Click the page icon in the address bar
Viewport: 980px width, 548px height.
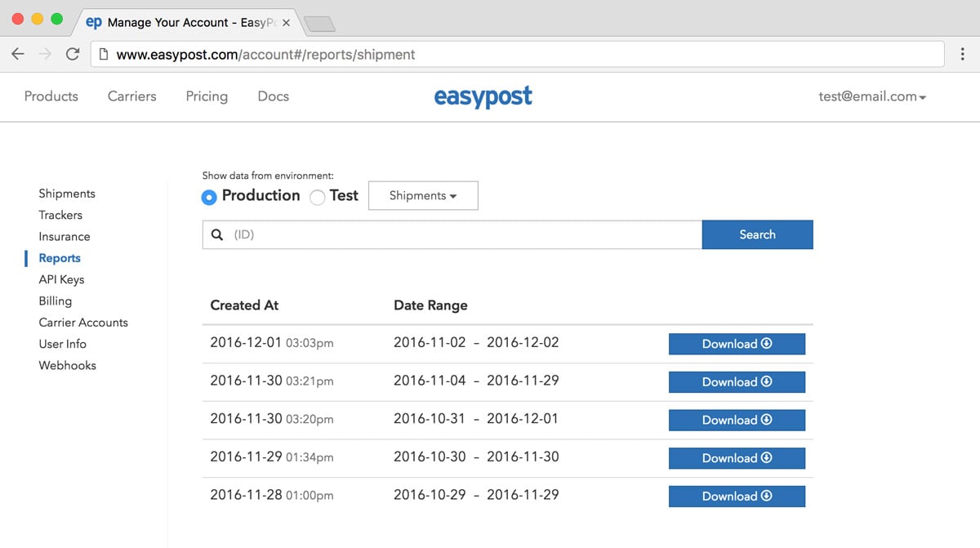(x=104, y=55)
